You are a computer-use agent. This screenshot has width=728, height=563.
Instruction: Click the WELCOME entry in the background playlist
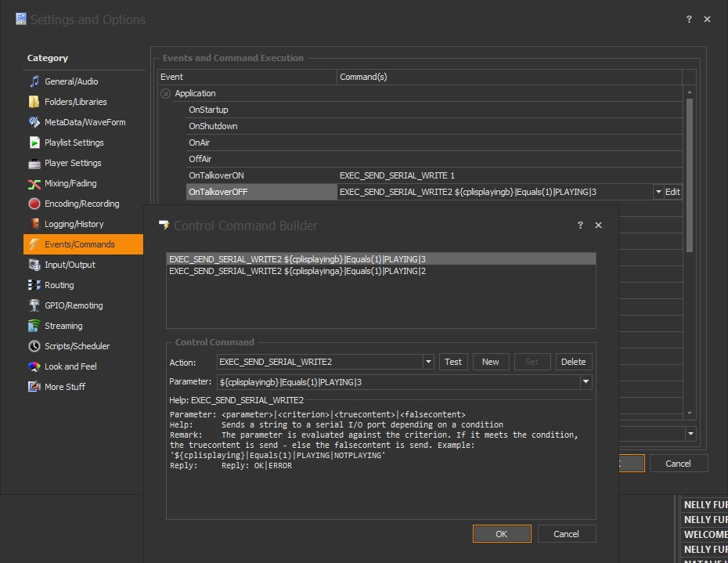point(705,534)
